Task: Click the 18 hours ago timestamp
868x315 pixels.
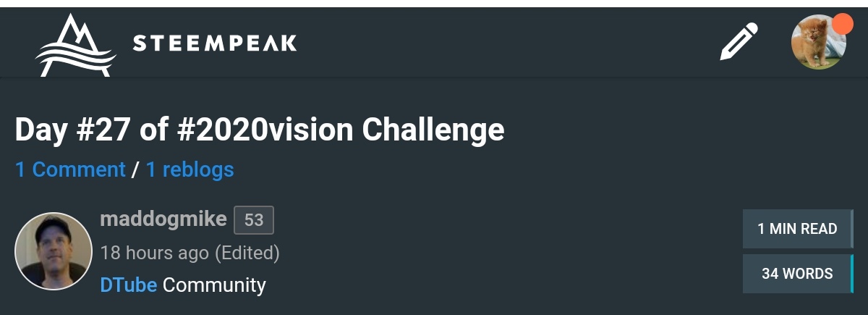Action: [x=155, y=253]
